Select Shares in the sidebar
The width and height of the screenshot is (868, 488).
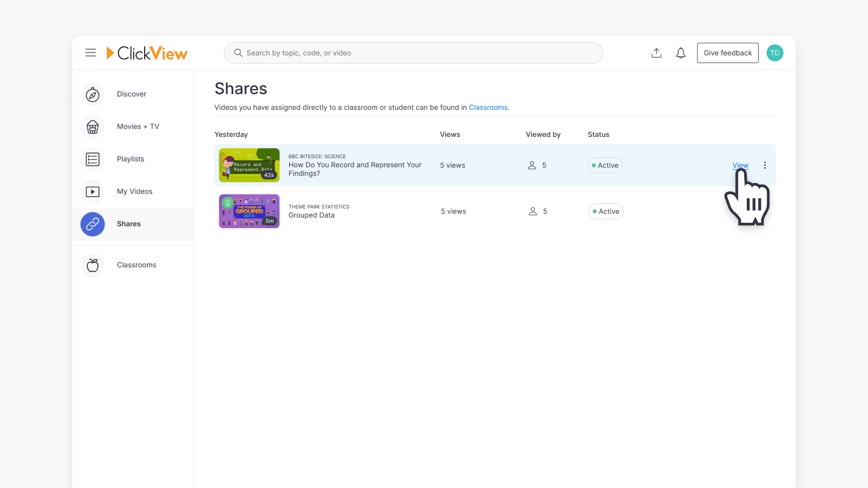[x=128, y=224]
